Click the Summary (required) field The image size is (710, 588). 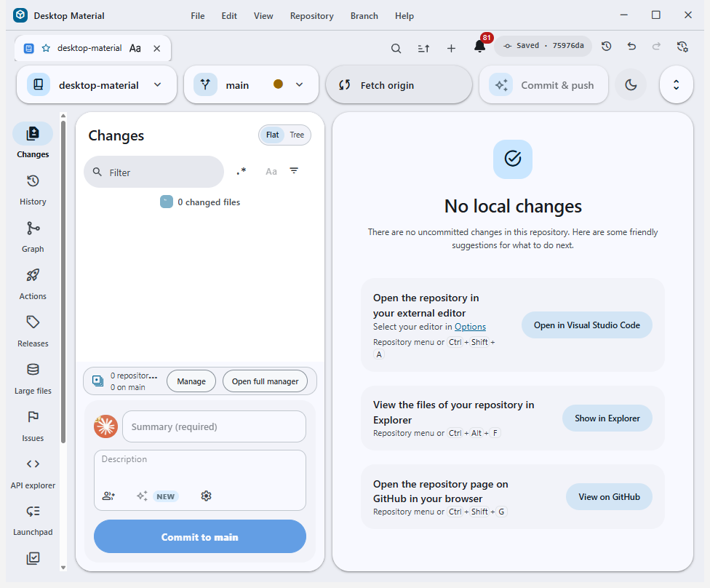point(214,426)
